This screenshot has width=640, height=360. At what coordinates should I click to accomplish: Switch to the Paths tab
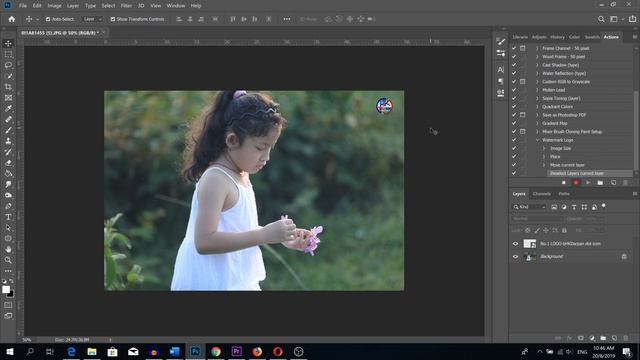click(564, 194)
